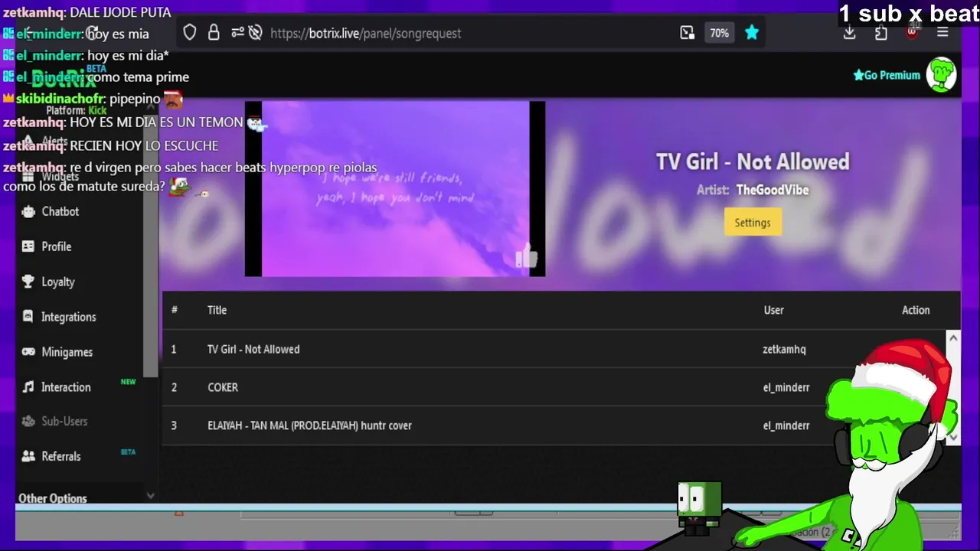Click the queue scrollbar up arrow
980x551 pixels.
pos(953,337)
